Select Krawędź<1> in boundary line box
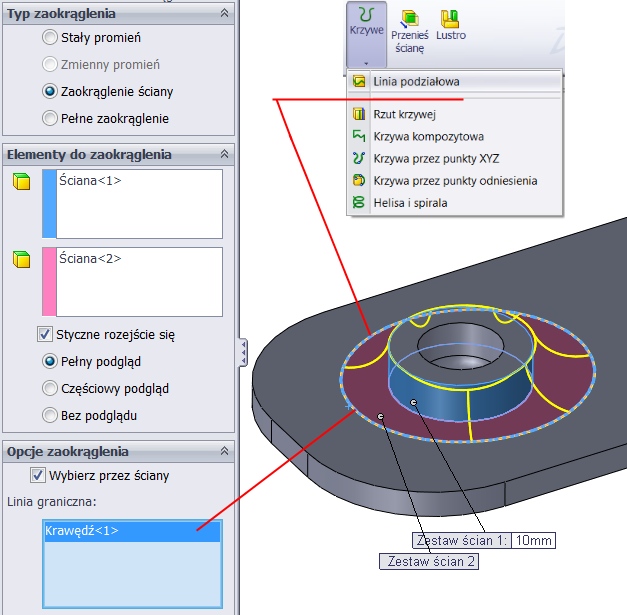 tap(132, 531)
